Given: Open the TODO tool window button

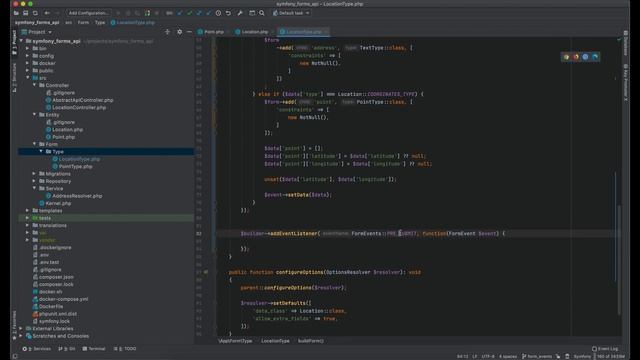Looking at the screenshot, I should [125, 349].
